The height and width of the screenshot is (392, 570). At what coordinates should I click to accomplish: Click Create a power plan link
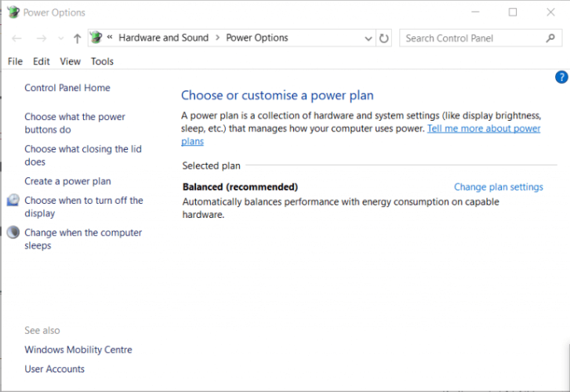[x=67, y=181]
